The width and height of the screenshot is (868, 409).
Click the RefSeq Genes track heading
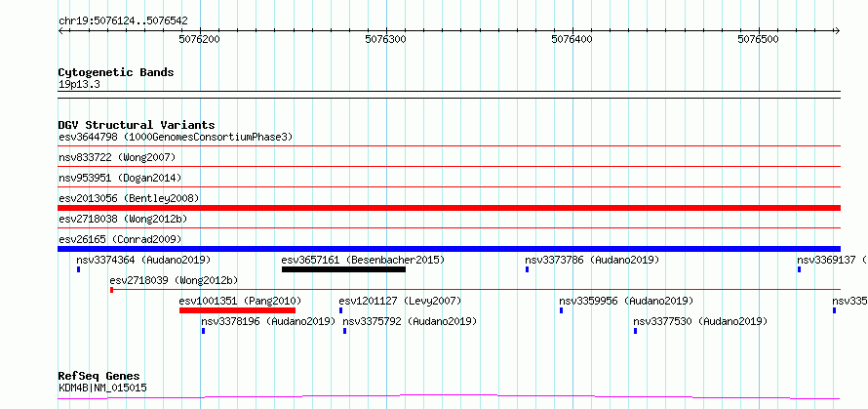[99, 377]
